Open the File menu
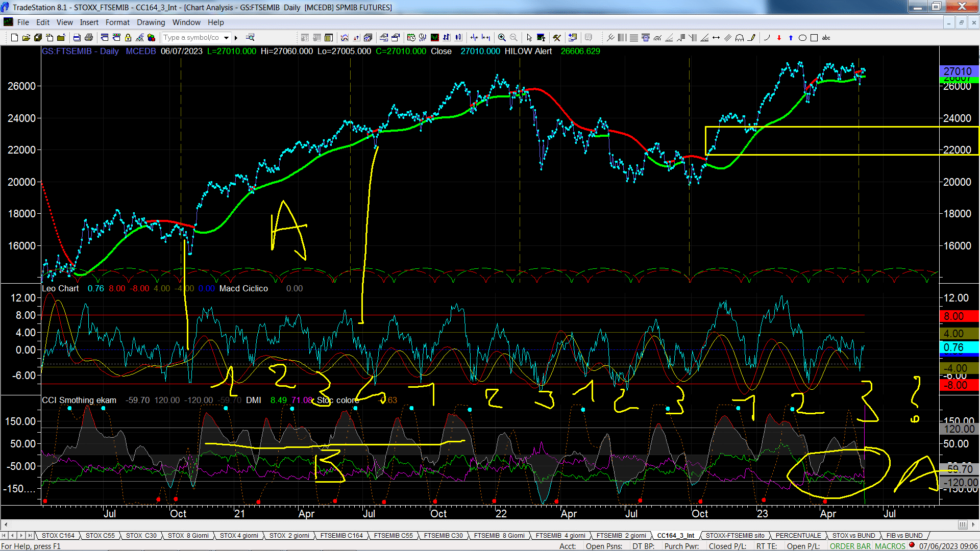Screen dimensions: 980x551 23,22
